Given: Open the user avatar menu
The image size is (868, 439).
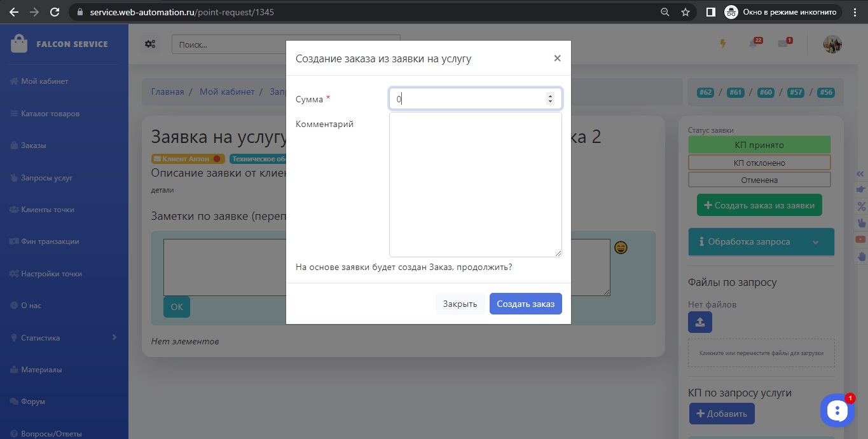Looking at the screenshot, I should [x=832, y=44].
